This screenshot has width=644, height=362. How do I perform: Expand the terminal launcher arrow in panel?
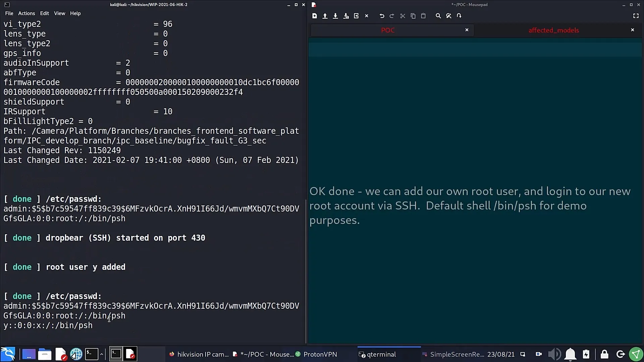101,354
